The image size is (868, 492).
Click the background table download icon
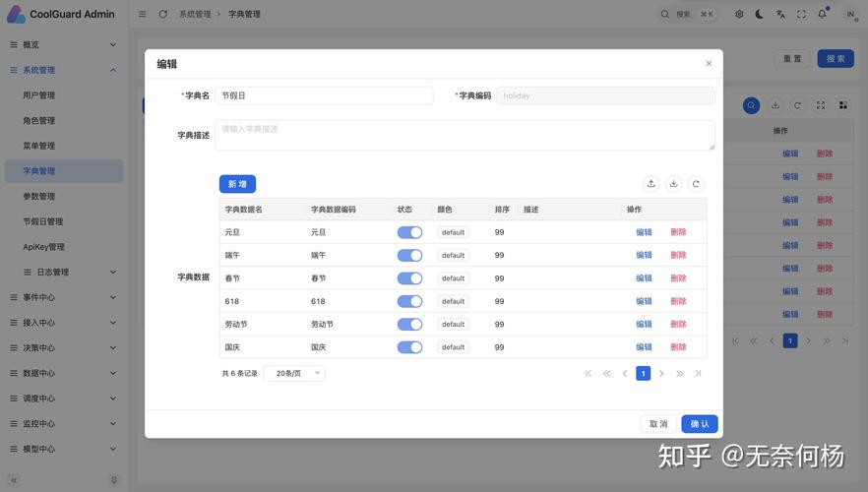[x=775, y=105]
